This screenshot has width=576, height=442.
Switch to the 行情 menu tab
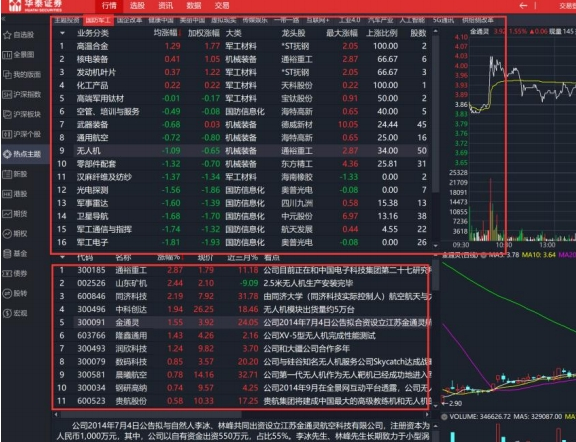click(109, 6)
